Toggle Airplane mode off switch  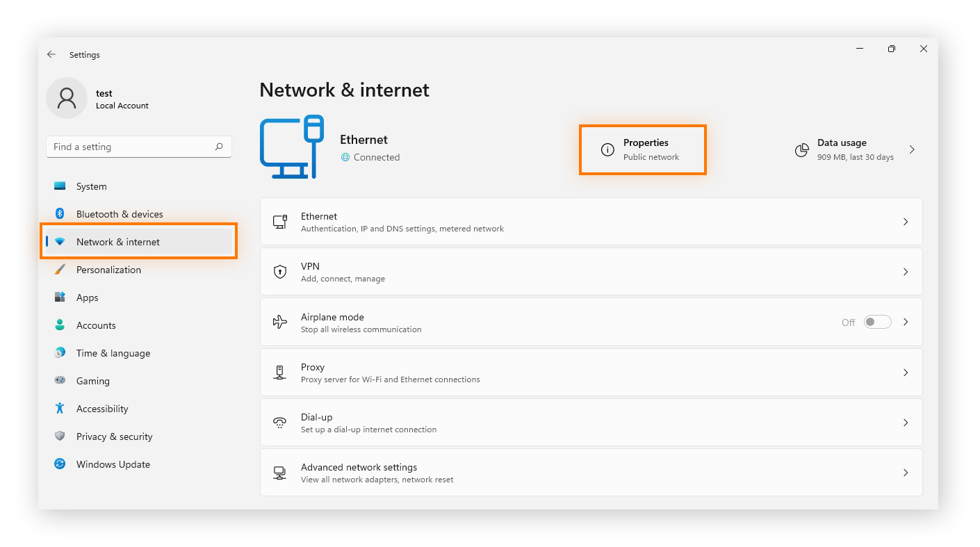tap(877, 322)
